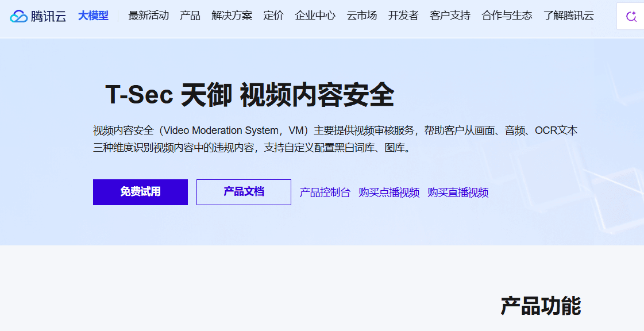Click the 免费试用 button
Screen dimensions: 644x331
click(x=141, y=192)
